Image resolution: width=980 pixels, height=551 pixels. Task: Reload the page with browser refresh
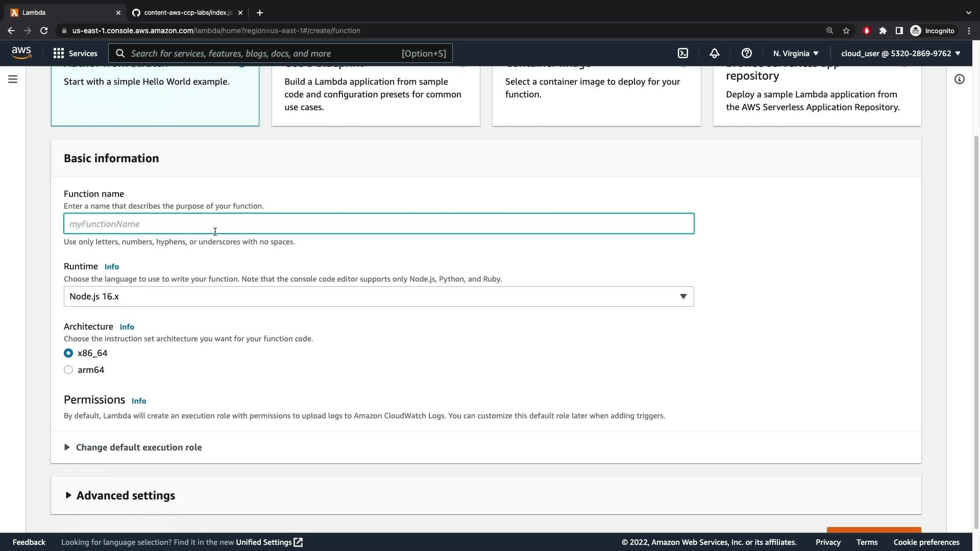coord(44,31)
